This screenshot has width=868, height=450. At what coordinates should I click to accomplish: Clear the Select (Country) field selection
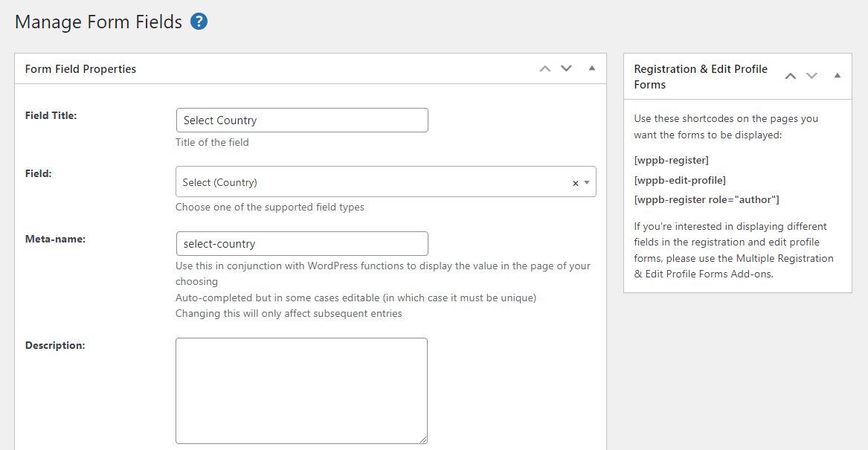(x=575, y=183)
